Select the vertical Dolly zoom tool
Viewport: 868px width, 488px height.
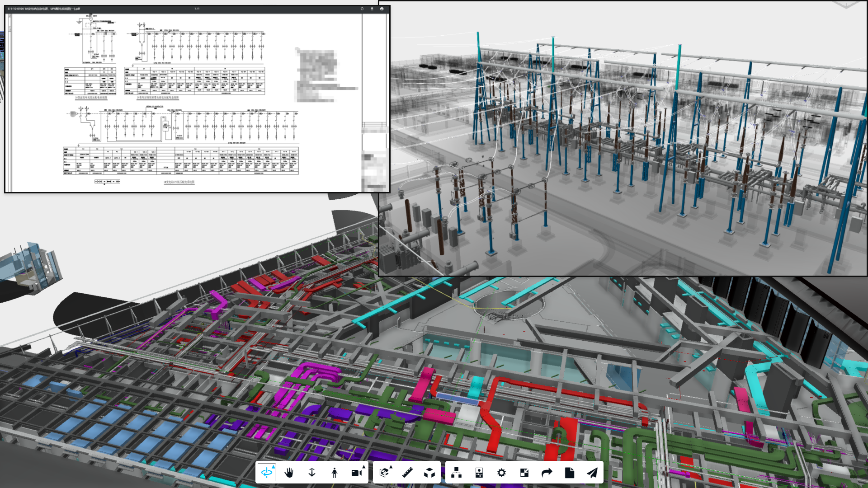coord(312,473)
